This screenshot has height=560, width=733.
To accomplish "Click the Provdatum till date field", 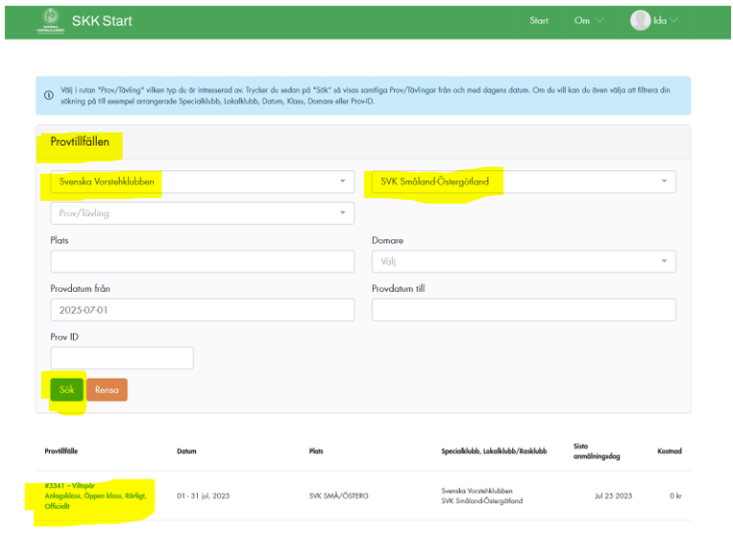I will [524, 310].
